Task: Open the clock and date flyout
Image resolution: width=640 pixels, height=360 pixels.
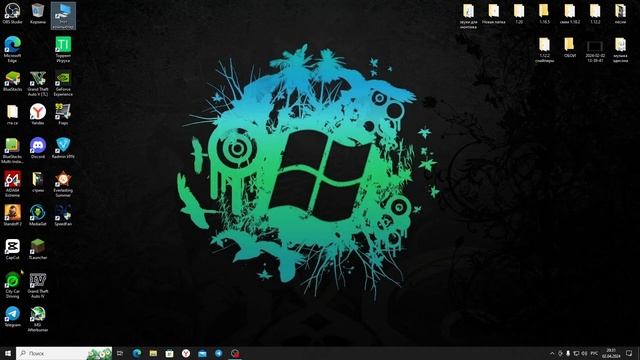Action: point(611,353)
